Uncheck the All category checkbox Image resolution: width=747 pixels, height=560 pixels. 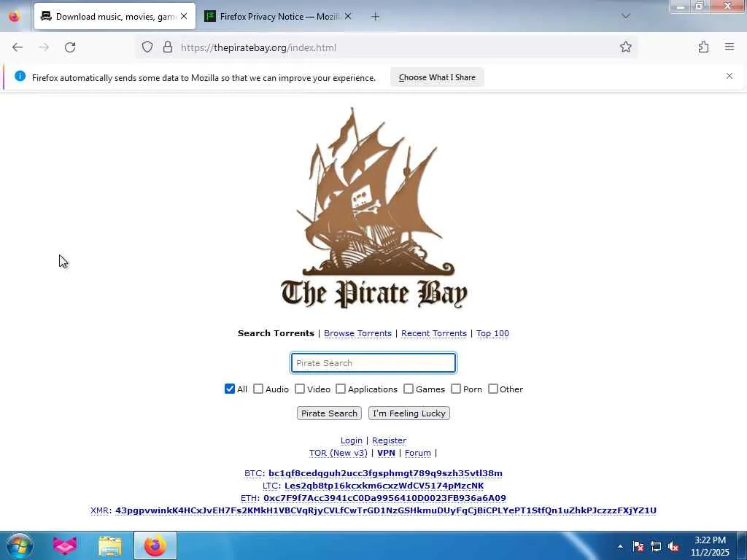click(x=230, y=389)
